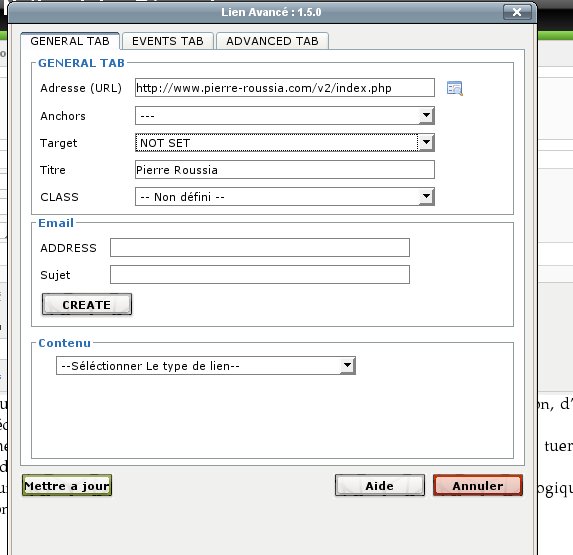Screen dimensions: 573x555
Task: Click the Mettre a jour button
Action: pos(67,485)
